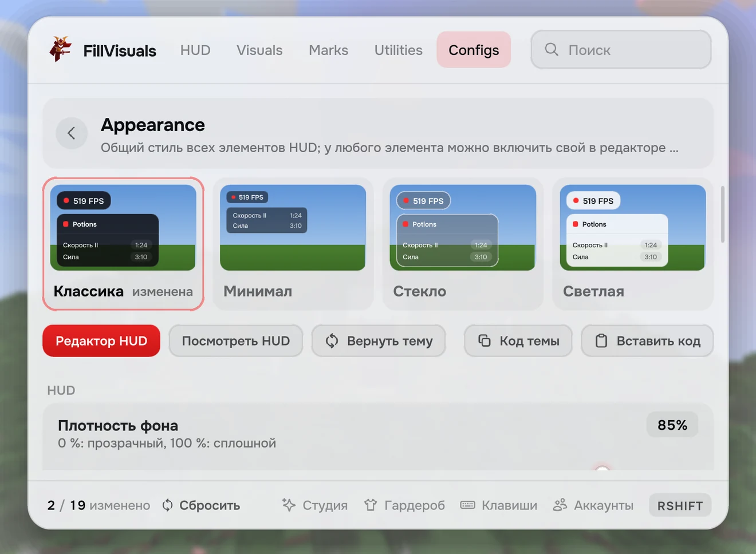Click the Код темы button label
The height and width of the screenshot is (554, 756).
[x=530, y=341]
